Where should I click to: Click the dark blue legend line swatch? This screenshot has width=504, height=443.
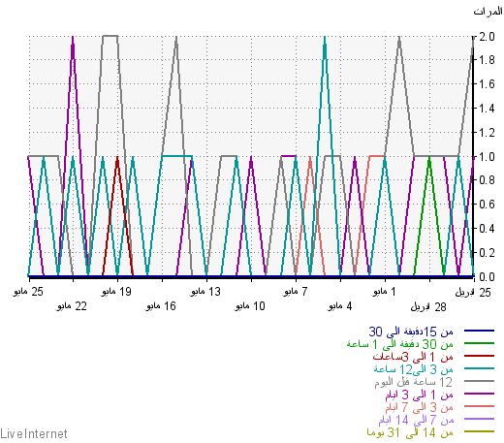pyautogui.click(x=479, y=331)
